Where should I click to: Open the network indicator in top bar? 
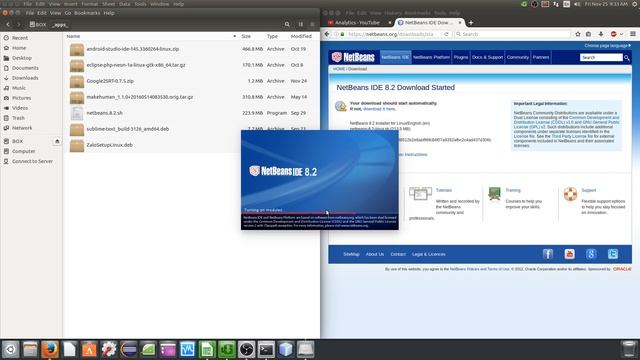coord(556,4)
